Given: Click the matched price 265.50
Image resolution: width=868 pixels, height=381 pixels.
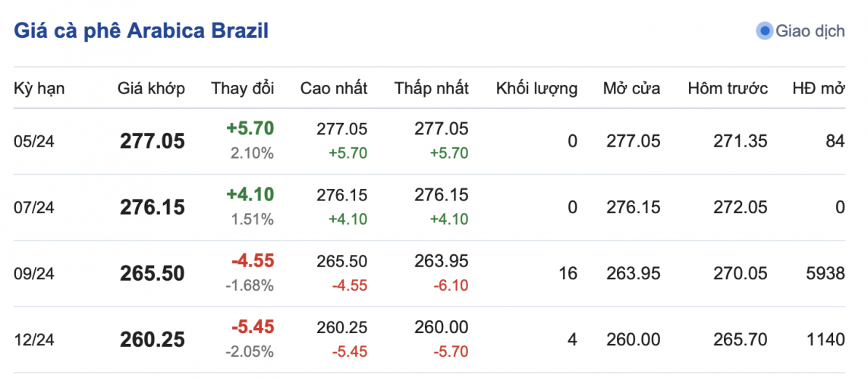Looking at the screenshot, I should pos(152,273).
